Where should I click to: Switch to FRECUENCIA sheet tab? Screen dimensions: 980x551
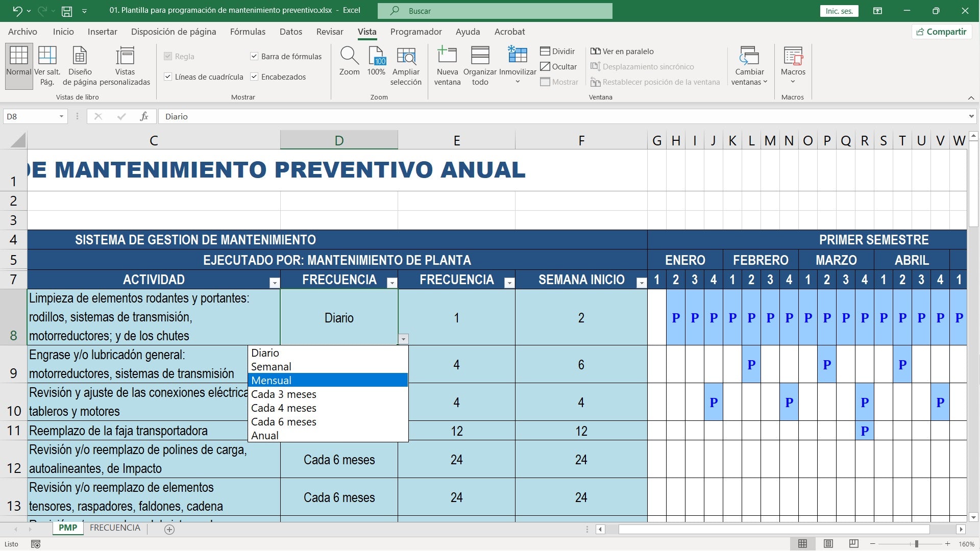point(115,528)
